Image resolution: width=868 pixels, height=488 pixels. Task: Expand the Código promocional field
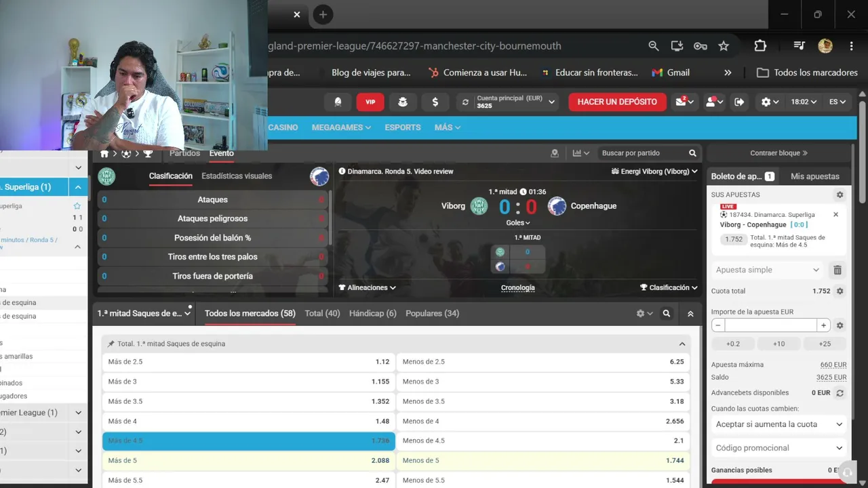[x=779, y=448]
